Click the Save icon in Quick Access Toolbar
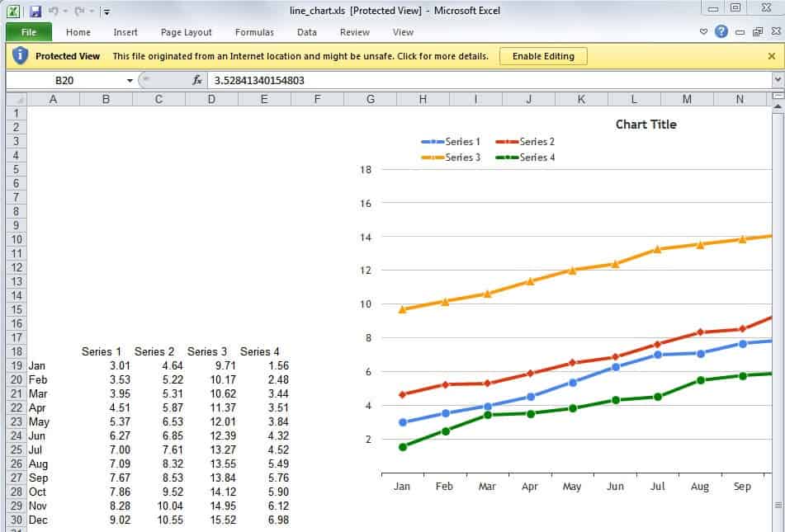Image resolution: width=785 pixels, height=532 pixels. point(35,11)
